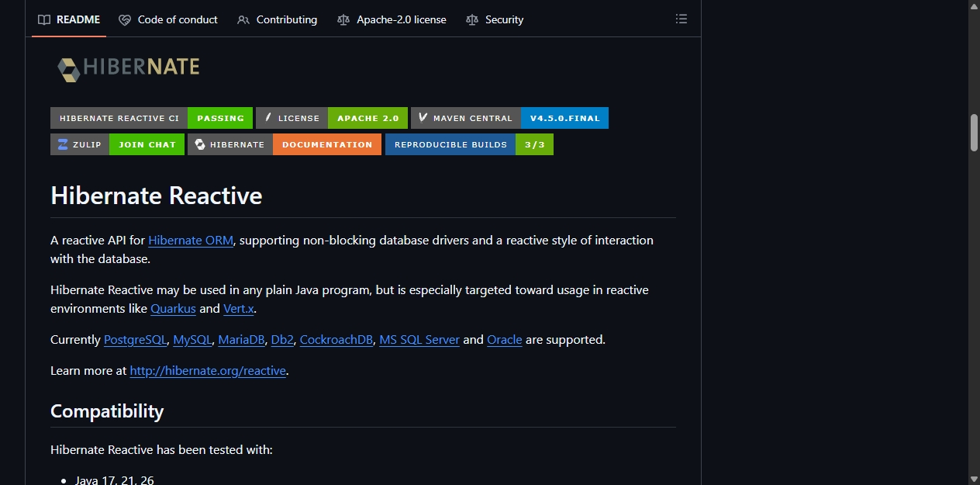980x485 pixels.
Task: Follow the Hibernate ORM link
Action: pyautogui.click(x=191, y=241)
